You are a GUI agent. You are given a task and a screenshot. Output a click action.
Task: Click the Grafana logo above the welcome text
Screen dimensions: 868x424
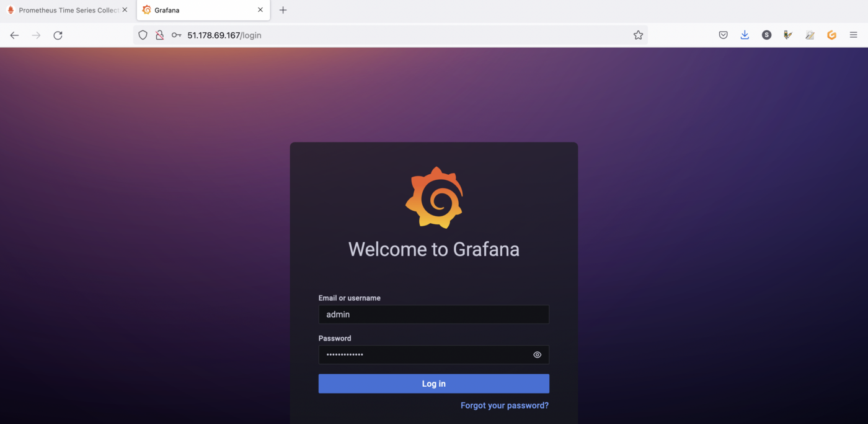[434, 197]
